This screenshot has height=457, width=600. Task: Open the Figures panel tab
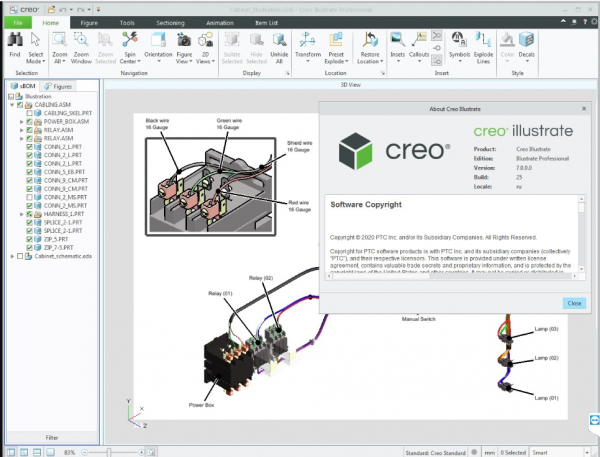(x=58, y=87)
